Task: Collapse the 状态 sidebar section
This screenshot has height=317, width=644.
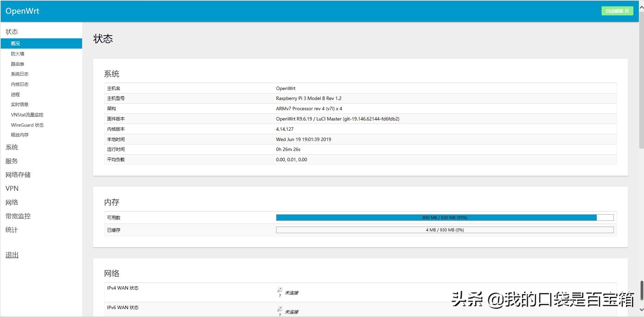Action: tap(12, 31)
